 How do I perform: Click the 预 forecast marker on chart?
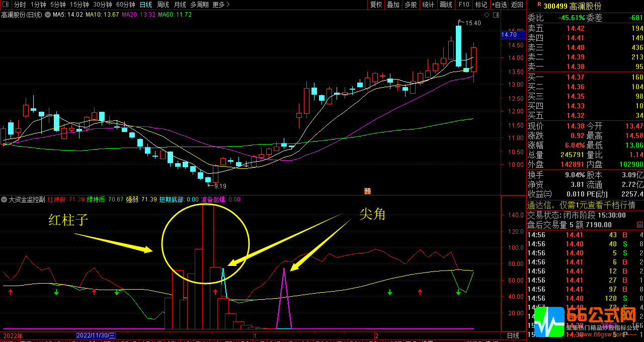pyautogui.click(x=367, y=191)
